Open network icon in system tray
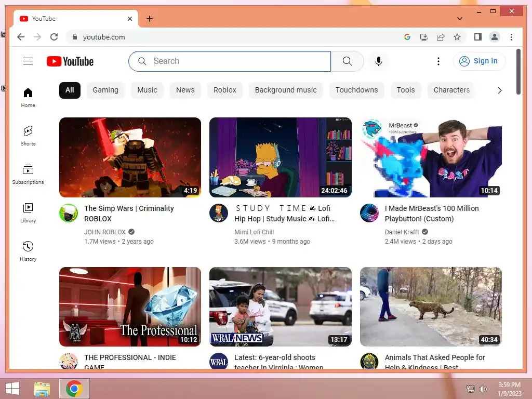The height and width of the screenshot is (399, 532). (471, 389)
